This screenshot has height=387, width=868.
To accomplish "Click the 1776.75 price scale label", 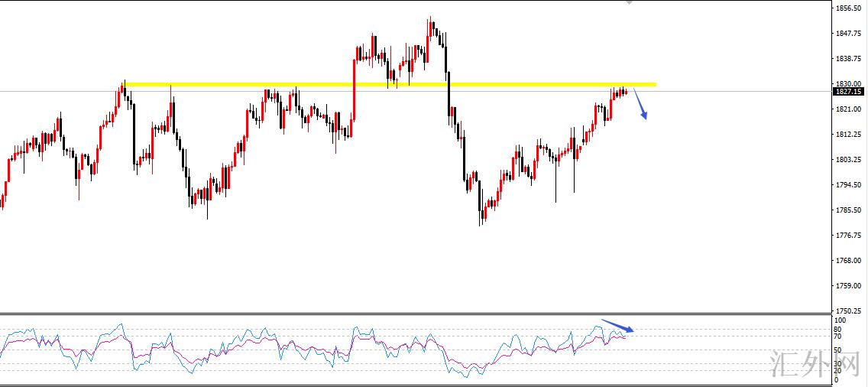I will (849, 235).
